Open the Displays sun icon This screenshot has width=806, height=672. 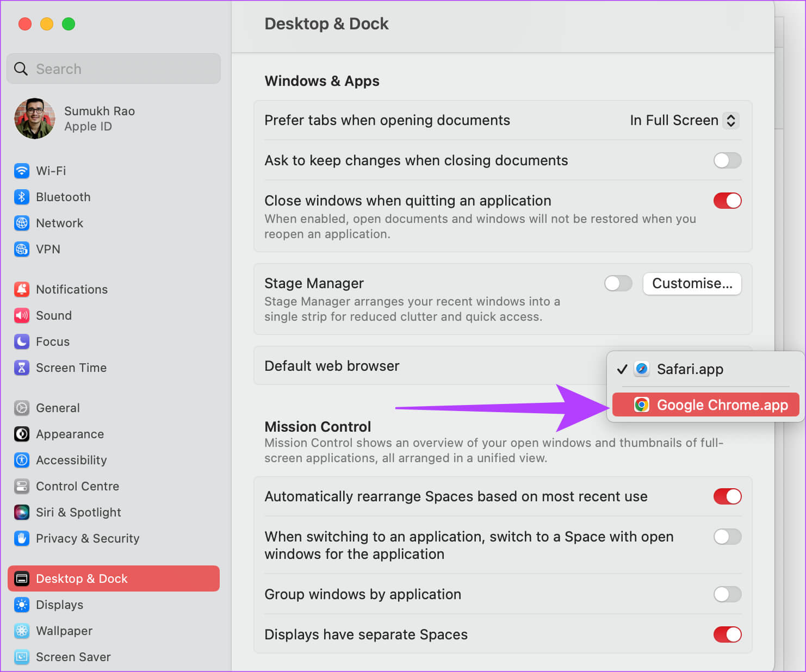coord(22,605)
